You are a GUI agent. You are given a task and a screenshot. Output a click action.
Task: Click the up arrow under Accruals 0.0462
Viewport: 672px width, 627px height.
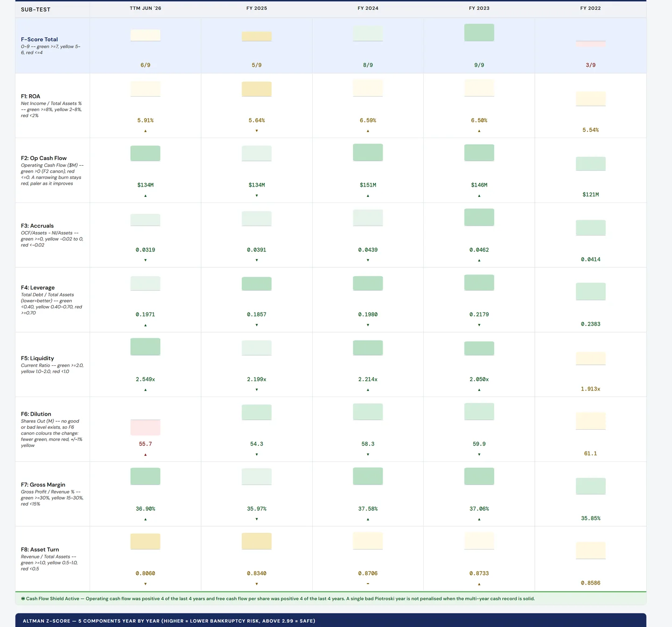pos(479,260)
